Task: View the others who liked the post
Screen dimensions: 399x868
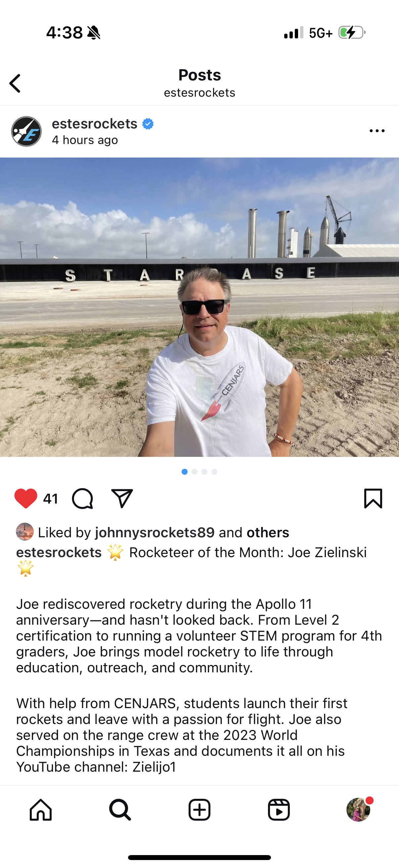Action: point(268,532)
